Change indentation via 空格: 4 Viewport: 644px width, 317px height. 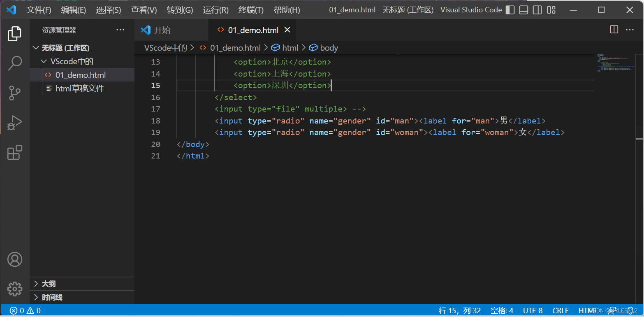[x=502, y=310]
